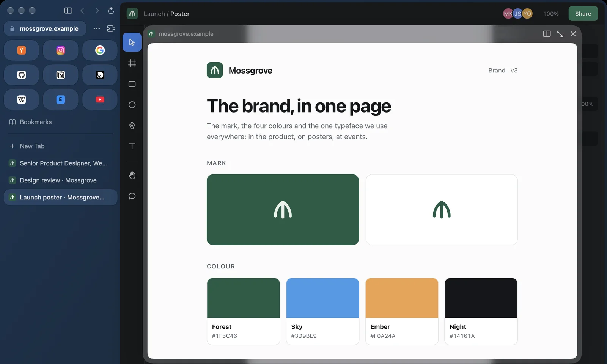607x364 pixels.
Task: Go forward to the next page
Action: tap(97, 11)
